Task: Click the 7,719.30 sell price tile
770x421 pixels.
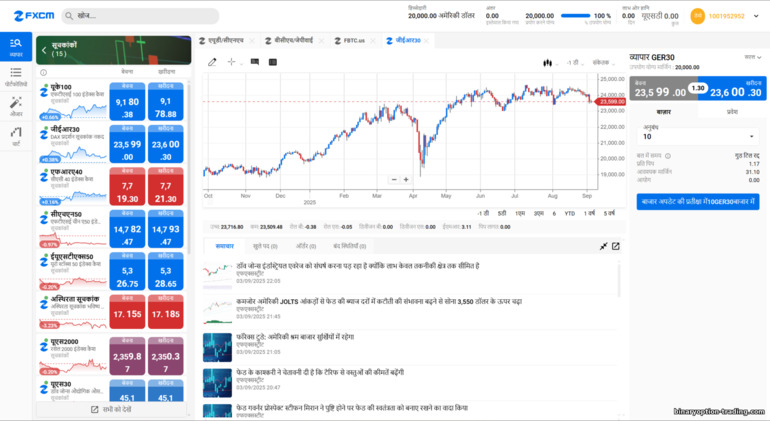Action: click(x=127, y=187)
